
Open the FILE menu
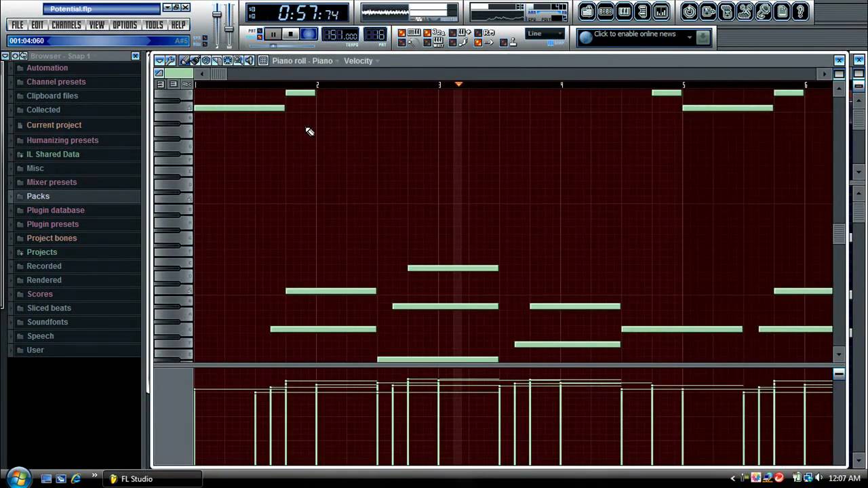(18, 25)
